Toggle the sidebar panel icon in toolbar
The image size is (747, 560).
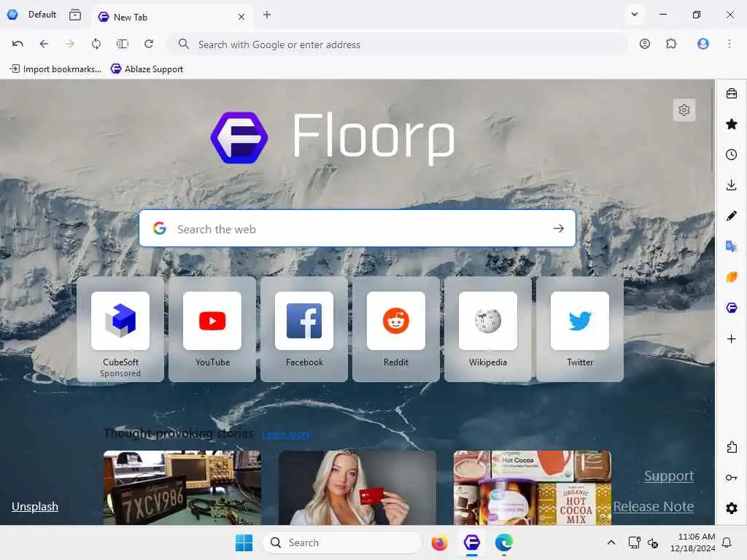[x=123, y=44]
